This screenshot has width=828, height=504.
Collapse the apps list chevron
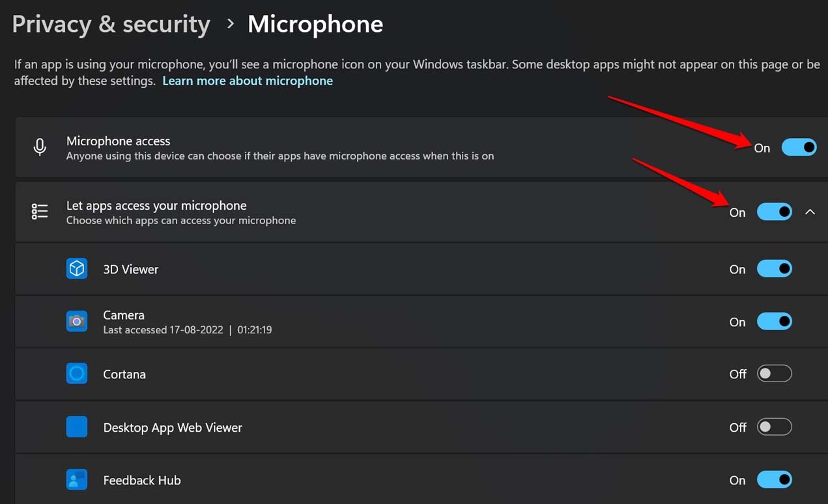tap(810, 212)
